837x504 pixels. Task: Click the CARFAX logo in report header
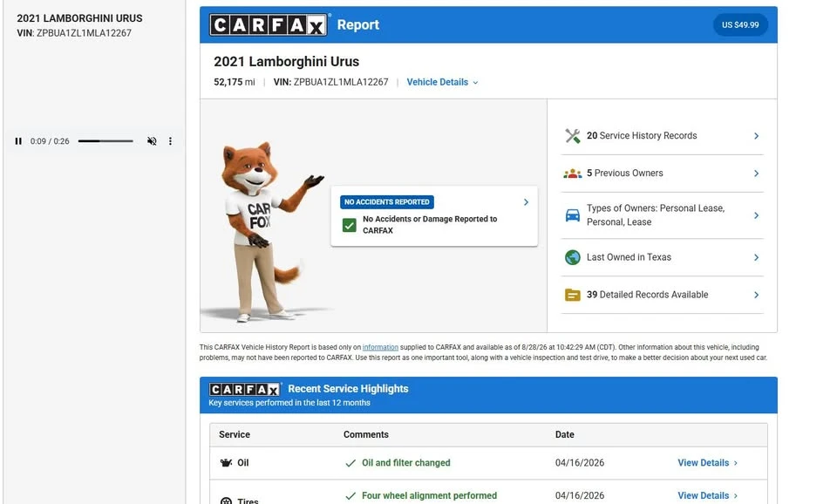(x=268, y=25)
